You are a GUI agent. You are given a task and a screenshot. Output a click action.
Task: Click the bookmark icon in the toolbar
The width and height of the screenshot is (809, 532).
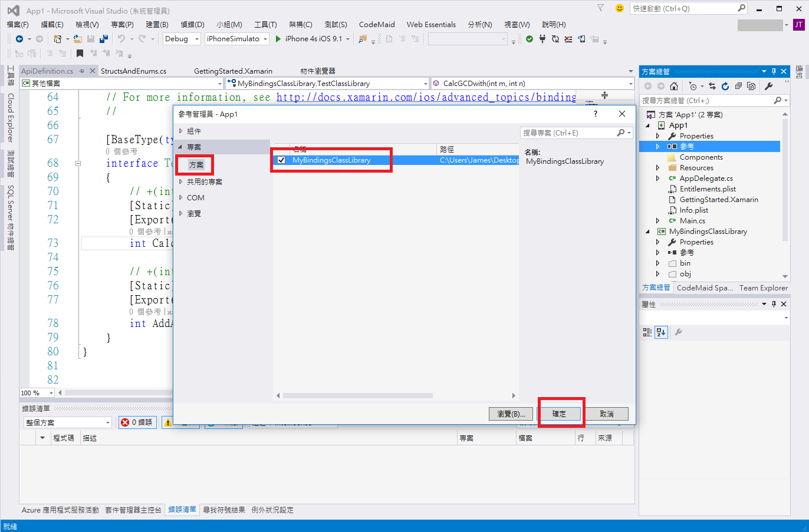(x=80, y=54)
